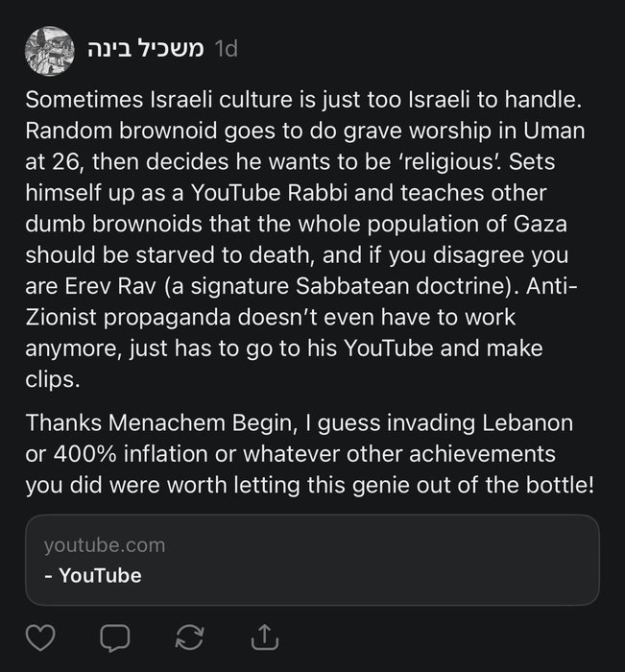Viewport: 625px width, 672px height.
Task: Share the post with the upload arrow icon
Action: [265, 636]
